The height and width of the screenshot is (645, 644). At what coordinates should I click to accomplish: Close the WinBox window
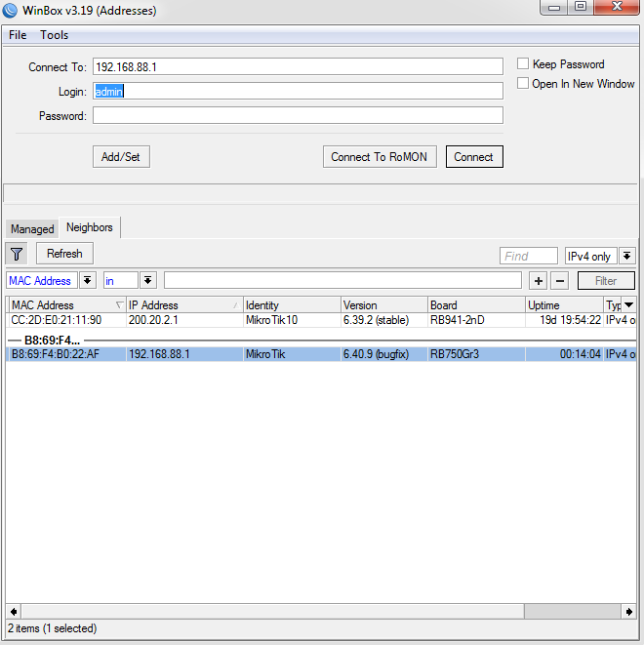(617, 7)
